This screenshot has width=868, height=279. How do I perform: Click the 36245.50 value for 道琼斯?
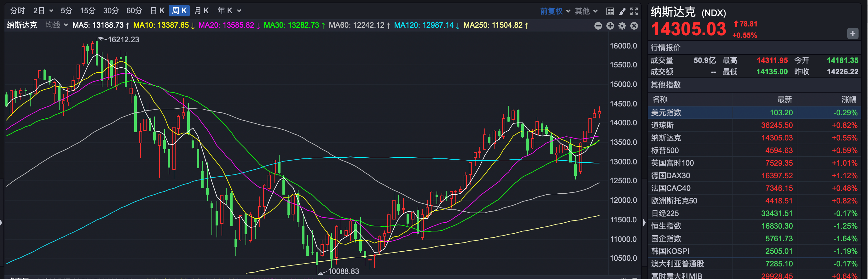pyautogui.click(x=777, y=125)
